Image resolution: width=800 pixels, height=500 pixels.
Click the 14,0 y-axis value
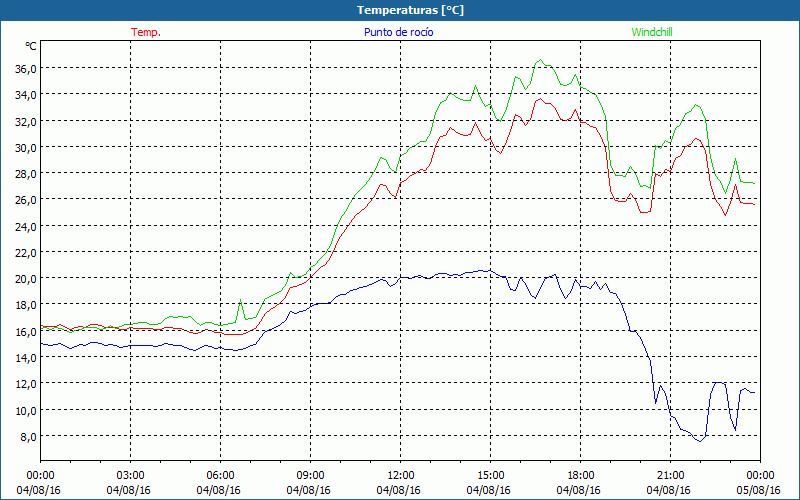click(x=26, y=358)
